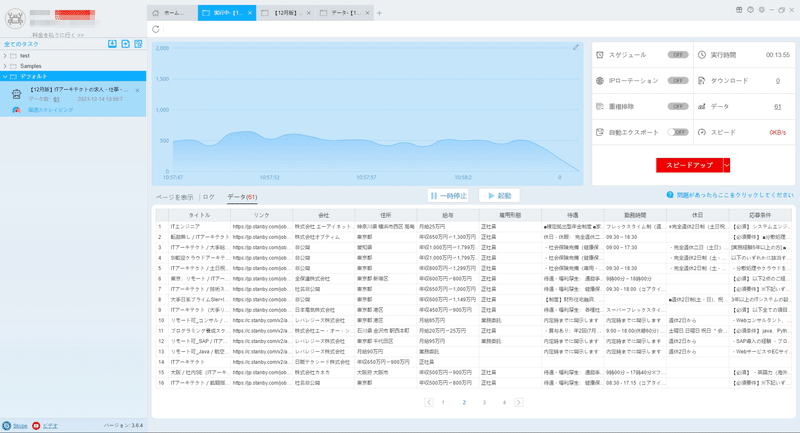The image size is (800, 433).
Task: Expand the test folder
Action: click(5, 56)
